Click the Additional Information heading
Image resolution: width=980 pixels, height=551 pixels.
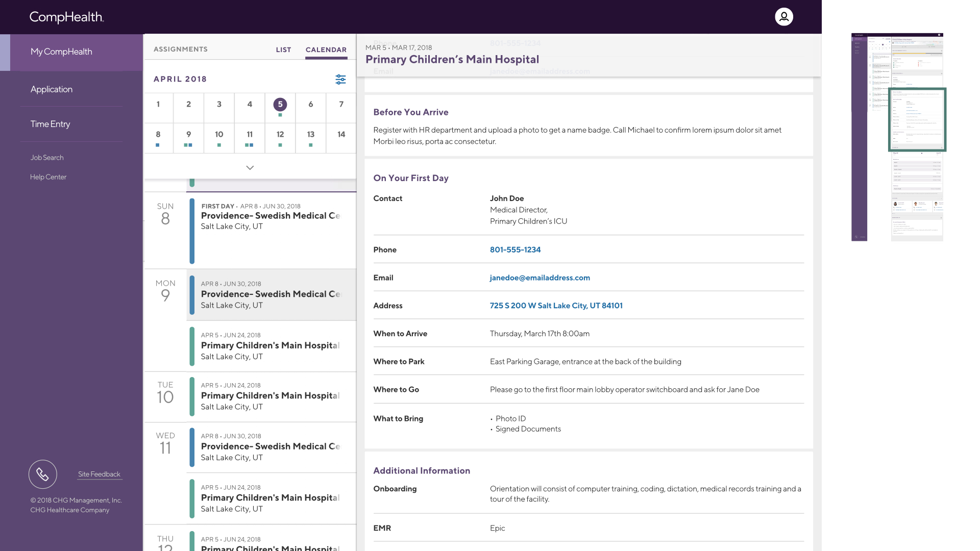pos(422,471)
